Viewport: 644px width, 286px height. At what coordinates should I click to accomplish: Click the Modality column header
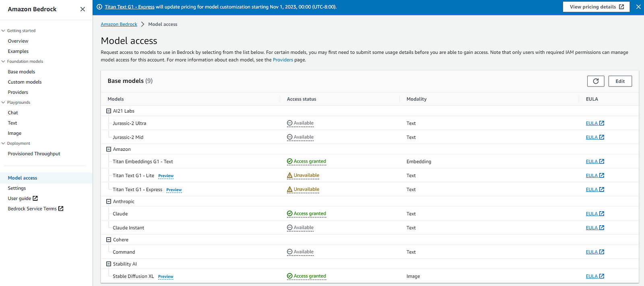tap(417, 99)
